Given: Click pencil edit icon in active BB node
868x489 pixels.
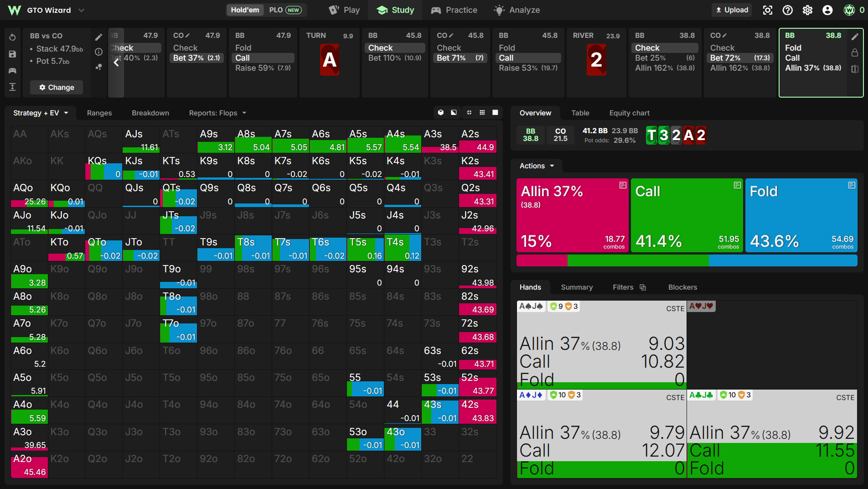Looking at the screenshot, I should [855, 36].
